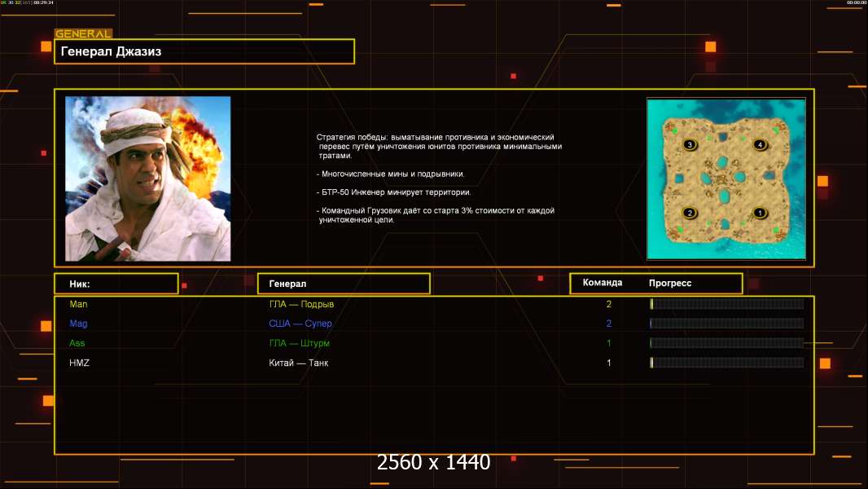Select start position 2 on the minimap
The width and height of the screenshot is (868, 489).
(x=690, y=213)
